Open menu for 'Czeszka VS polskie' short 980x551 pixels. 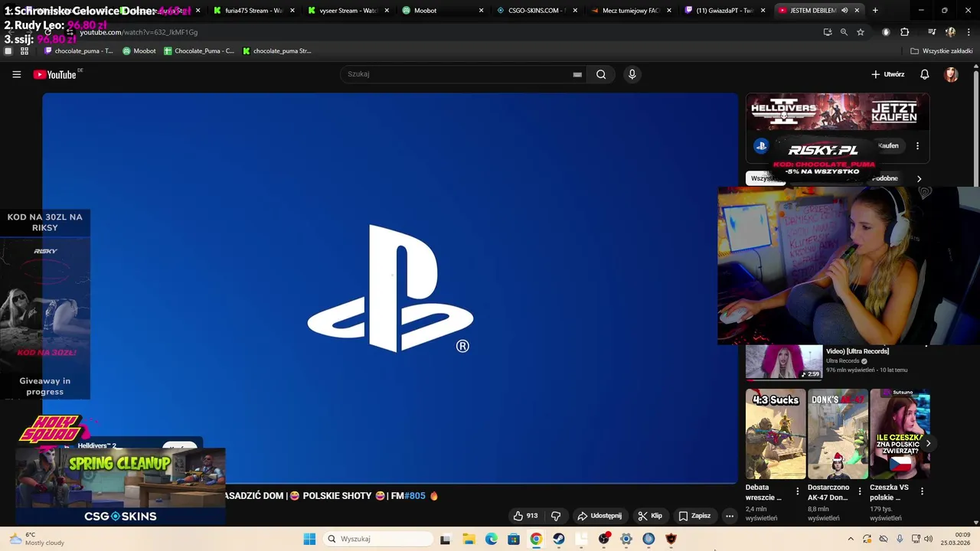(922, 491)
